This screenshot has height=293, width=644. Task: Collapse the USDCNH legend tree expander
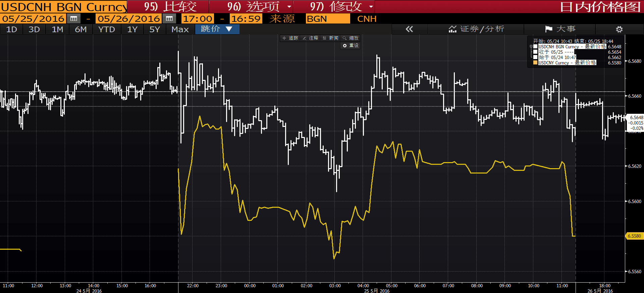[x=531, y=47]
